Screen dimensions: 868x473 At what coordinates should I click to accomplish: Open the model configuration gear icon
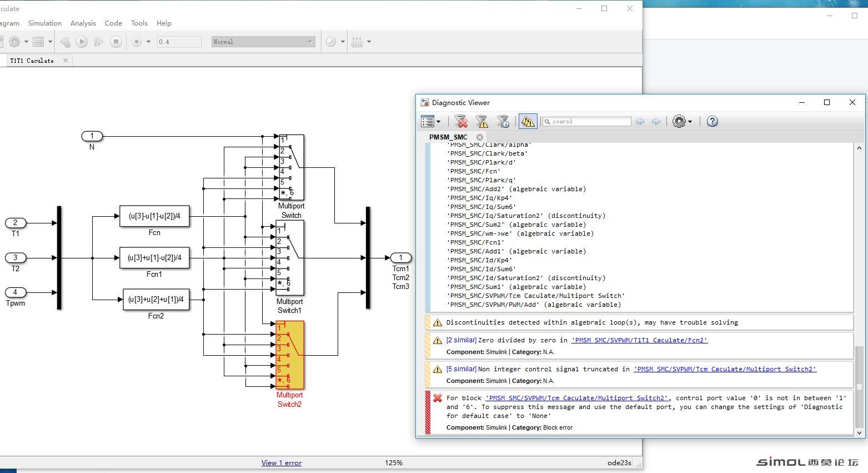[14, 42]
